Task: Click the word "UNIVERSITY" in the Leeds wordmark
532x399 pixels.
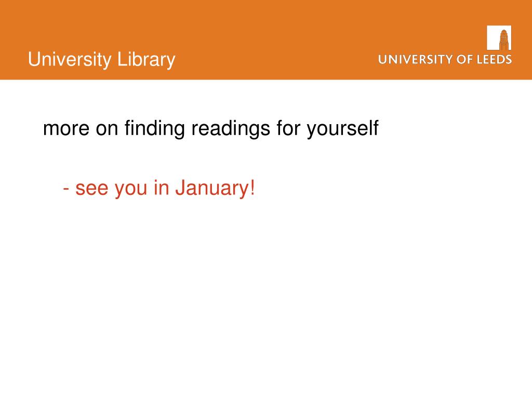Action: pos(416,59)
